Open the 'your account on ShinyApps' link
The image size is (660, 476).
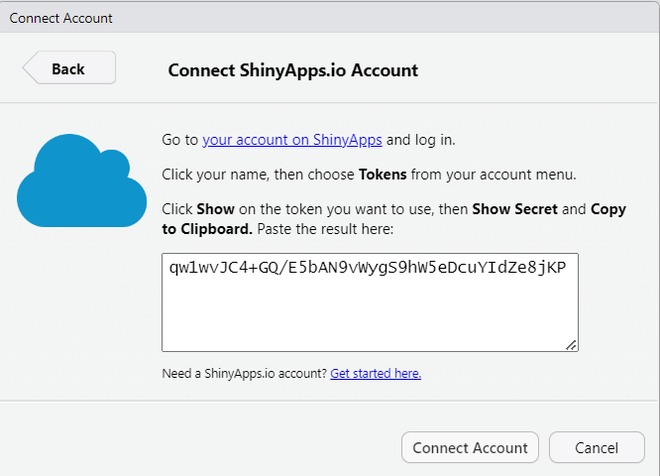(292, 140)
